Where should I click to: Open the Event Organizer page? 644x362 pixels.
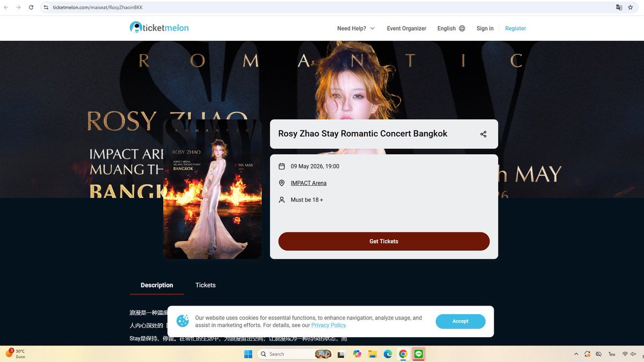(x=406, y=28)
